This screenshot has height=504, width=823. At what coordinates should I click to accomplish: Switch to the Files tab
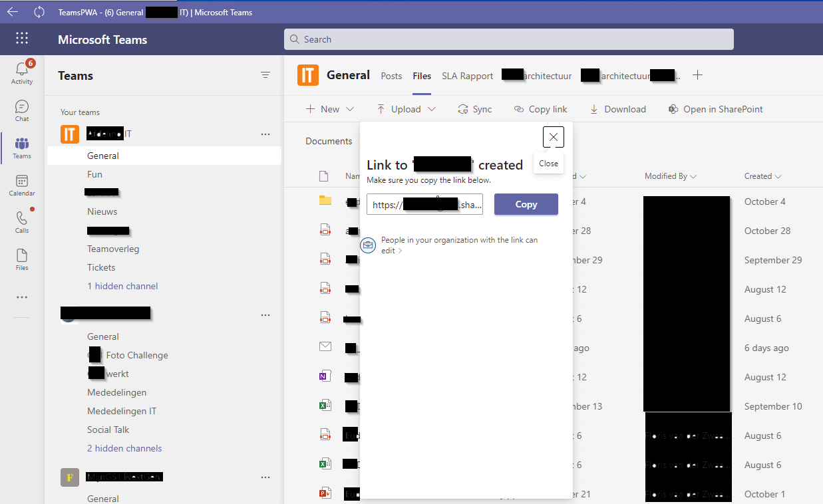(422, 76)
